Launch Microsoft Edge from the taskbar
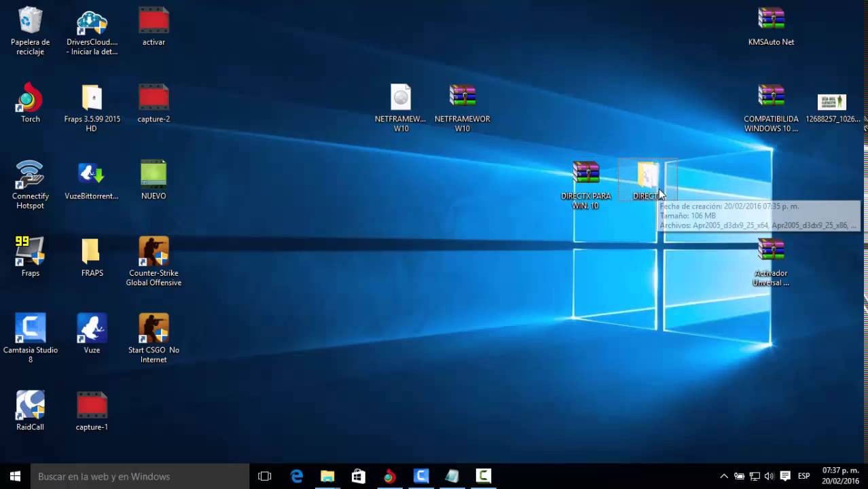Viewport: 868px width, 489px height. click(x=297, y=476)
